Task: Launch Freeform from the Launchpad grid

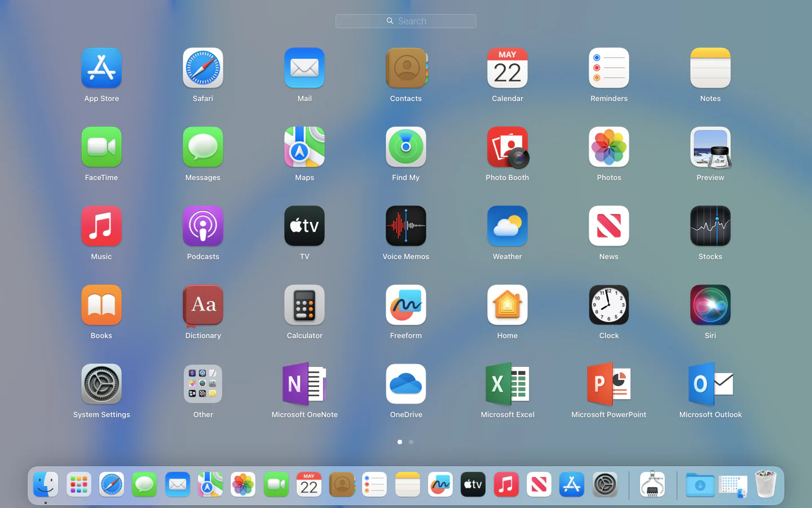Action: [406, 305]
